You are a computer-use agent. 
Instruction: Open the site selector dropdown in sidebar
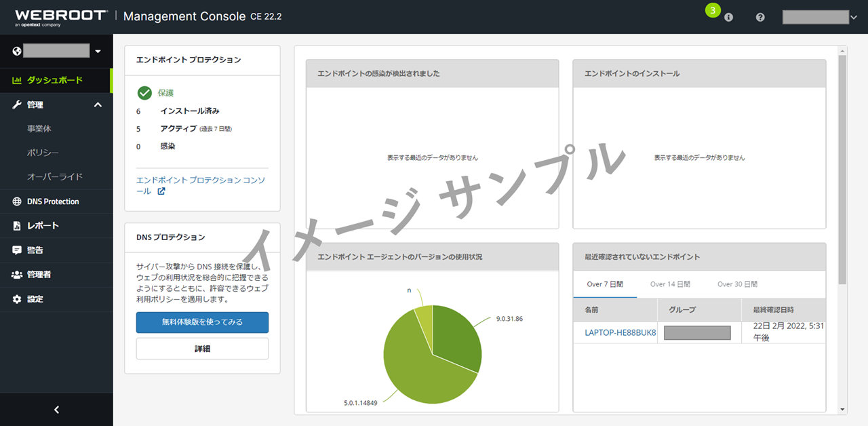98,51
